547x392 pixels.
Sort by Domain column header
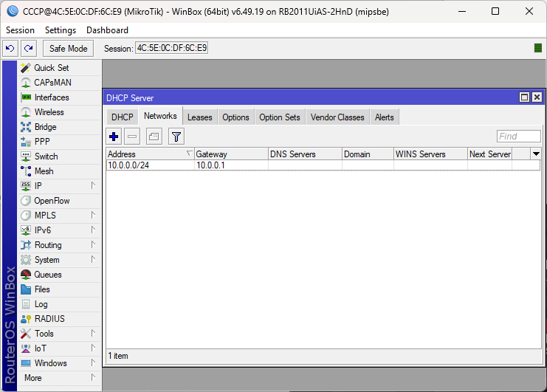(368, 154)
